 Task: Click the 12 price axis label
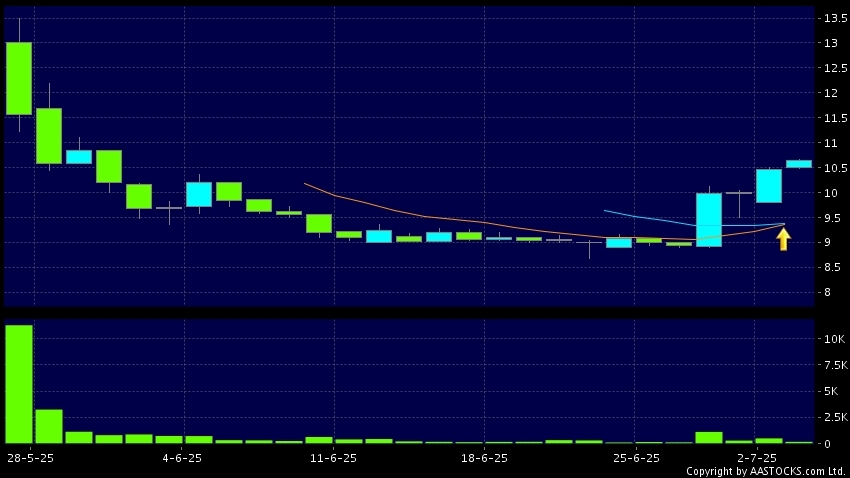point(831,93)
